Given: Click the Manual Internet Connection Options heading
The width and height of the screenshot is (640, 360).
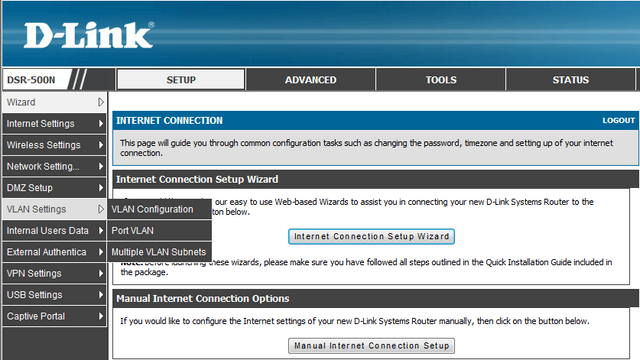Looking at the screenshot, I should pyautogui.click(x=202, y=298).
